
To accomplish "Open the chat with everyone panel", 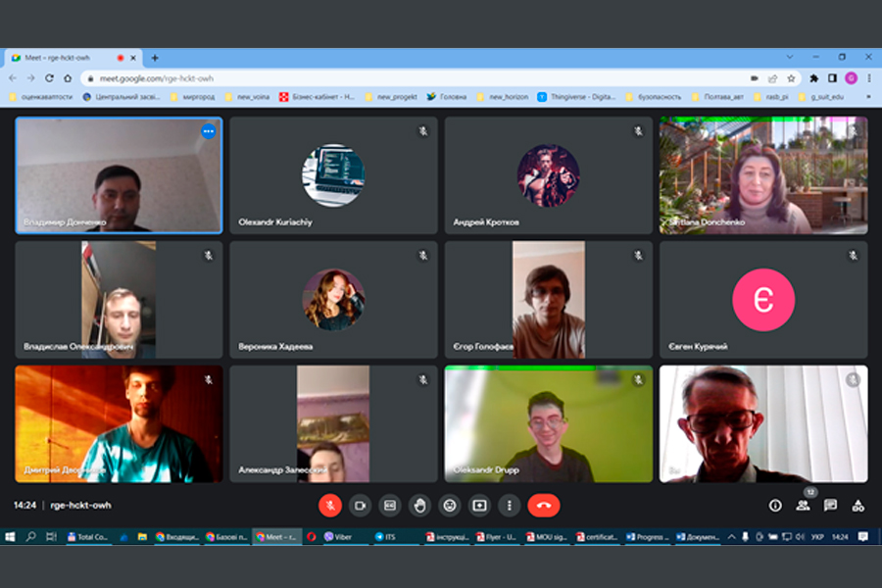I will pyautogui.click(x=830, y=506).
